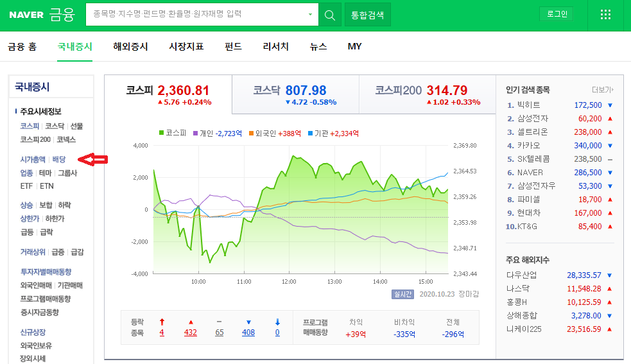Image resolution: width=631 pixels, height=364 pixels.
Task: Click 선물 link under 주요시세정보
Action: (x=76, y=126)
